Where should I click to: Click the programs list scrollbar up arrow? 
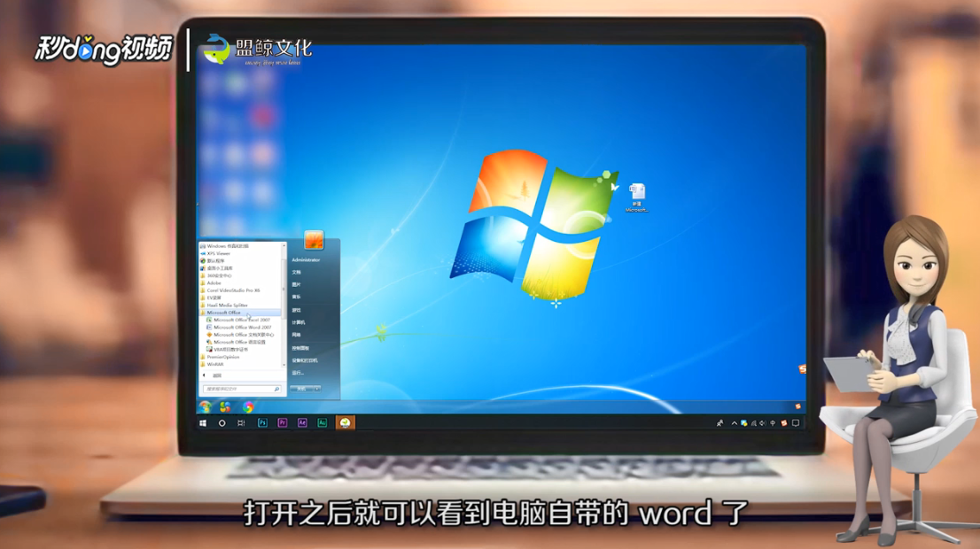tap(284, 245)
